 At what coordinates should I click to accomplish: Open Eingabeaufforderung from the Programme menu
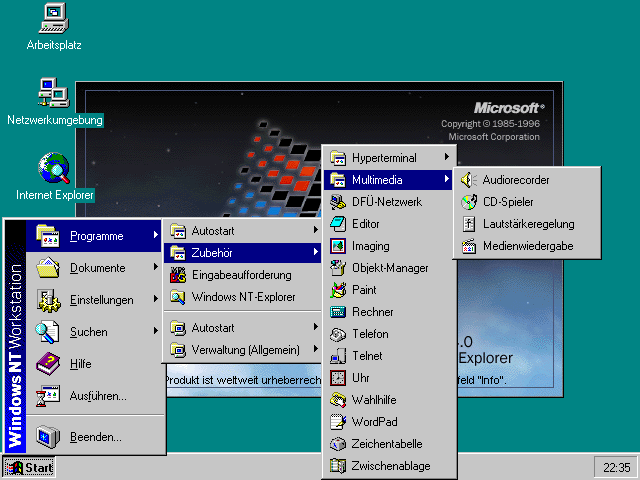(x=241, y=275)
